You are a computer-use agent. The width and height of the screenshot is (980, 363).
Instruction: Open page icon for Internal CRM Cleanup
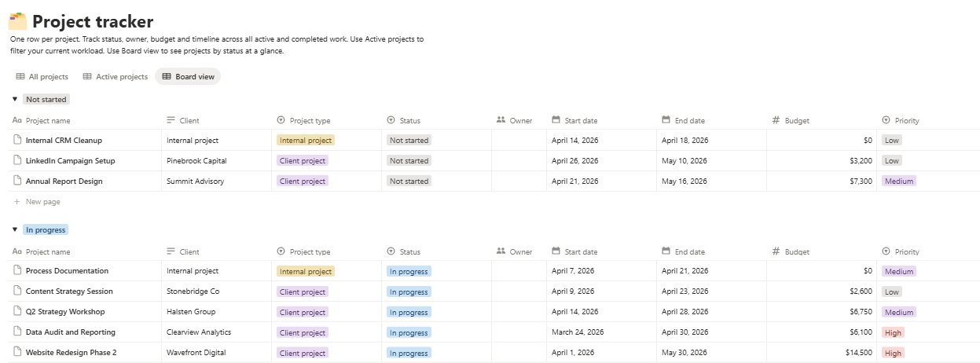tap(17, 140)
